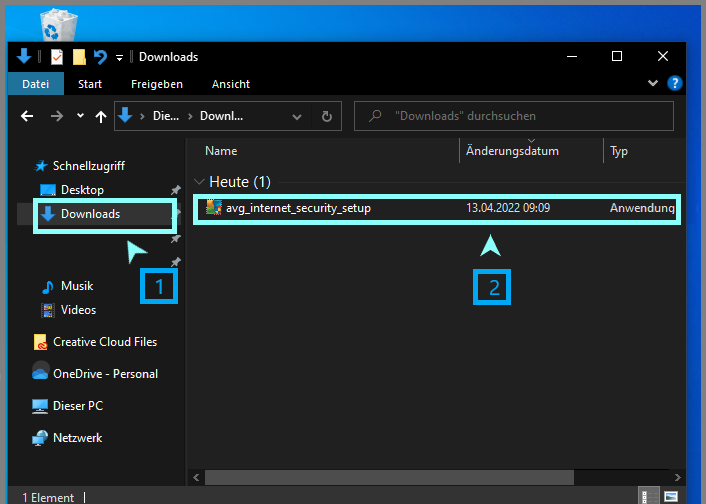Screen dimensions: 706x504
Task: Click the Anwendung type cell
Action: 642,208
